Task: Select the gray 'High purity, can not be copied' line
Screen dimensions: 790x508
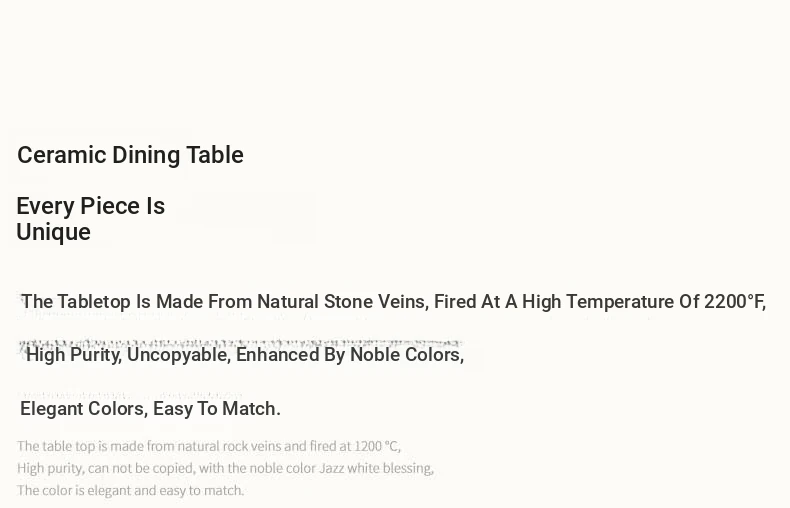Action: pyautogui.click(x=225, y=468)
